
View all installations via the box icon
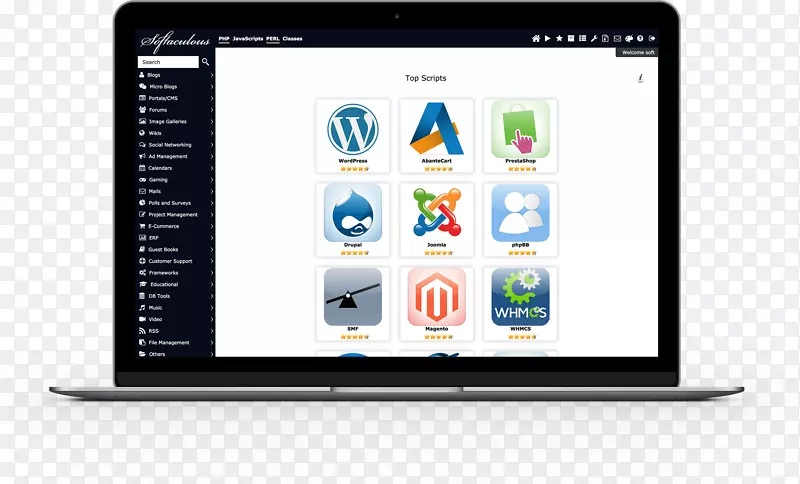pos(571,38)
